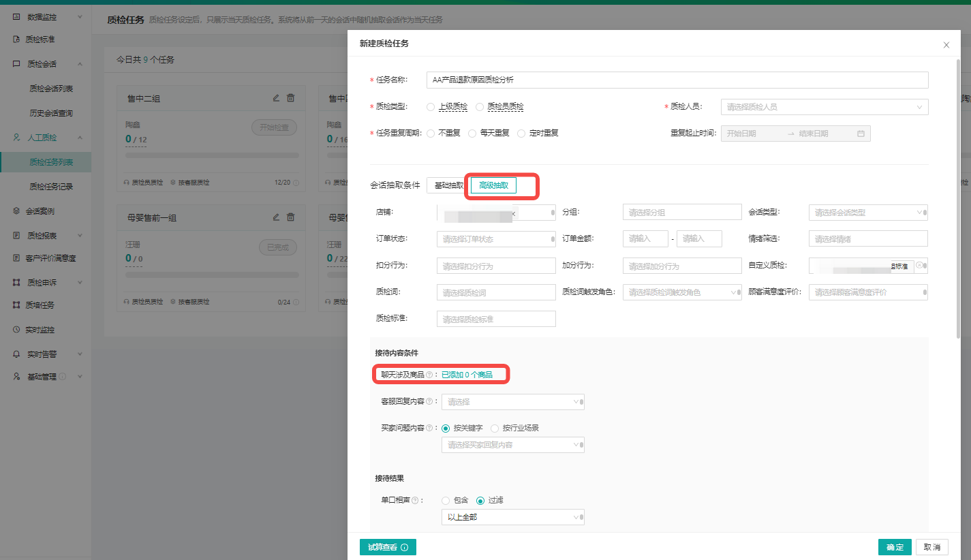971x560 pixels.
Task: Expand 数据监控 chevron in sidebar
Action: (80, 16)
